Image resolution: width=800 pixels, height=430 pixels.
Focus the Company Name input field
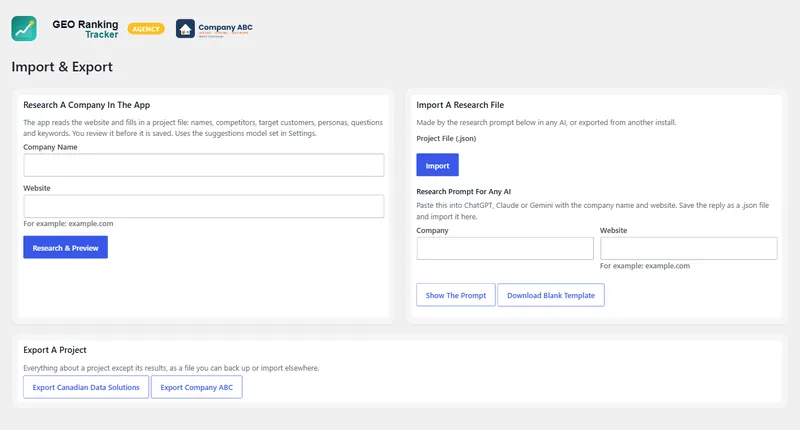pos(204,165)
